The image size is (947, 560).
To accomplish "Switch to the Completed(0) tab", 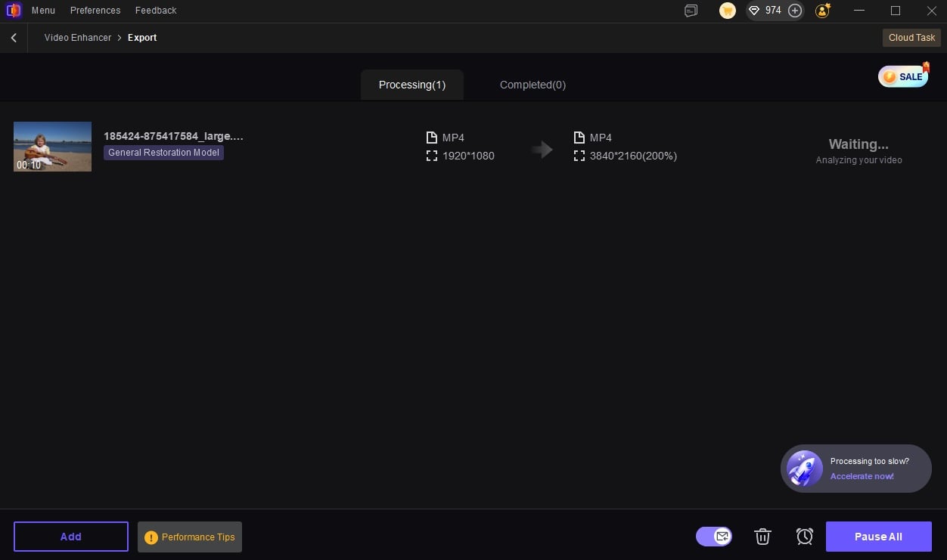I will (x=532, y=85).
